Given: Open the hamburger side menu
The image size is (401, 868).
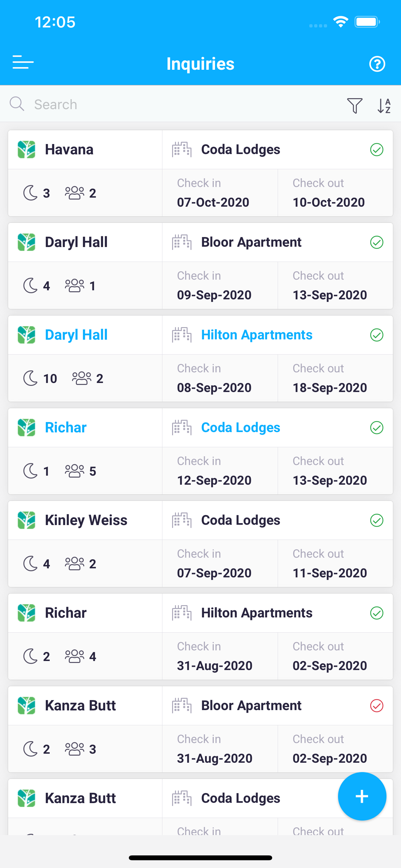Looking at the screenshot, I should (x=23, y=62).
